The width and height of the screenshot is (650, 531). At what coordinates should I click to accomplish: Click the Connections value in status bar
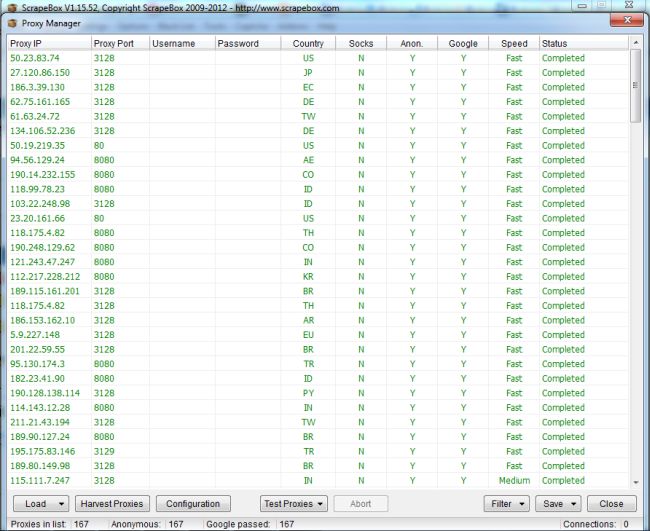pyautogui.click(x=626, y=524)
